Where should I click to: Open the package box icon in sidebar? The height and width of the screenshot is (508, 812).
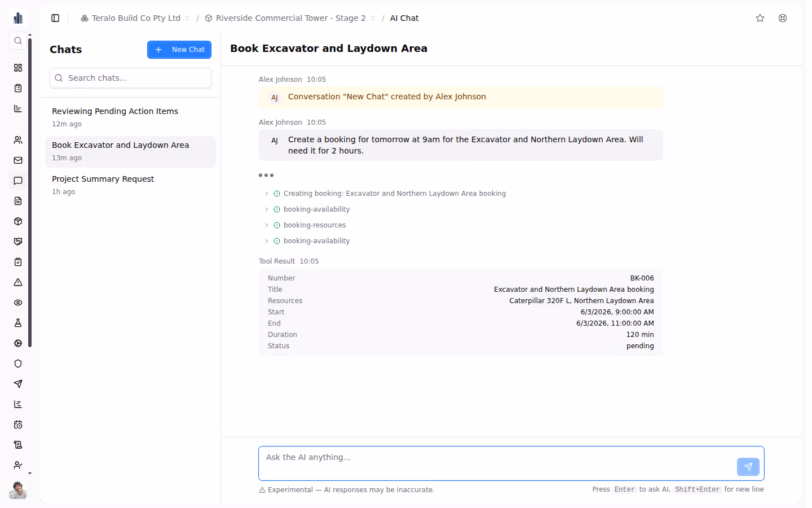[18, 221]
